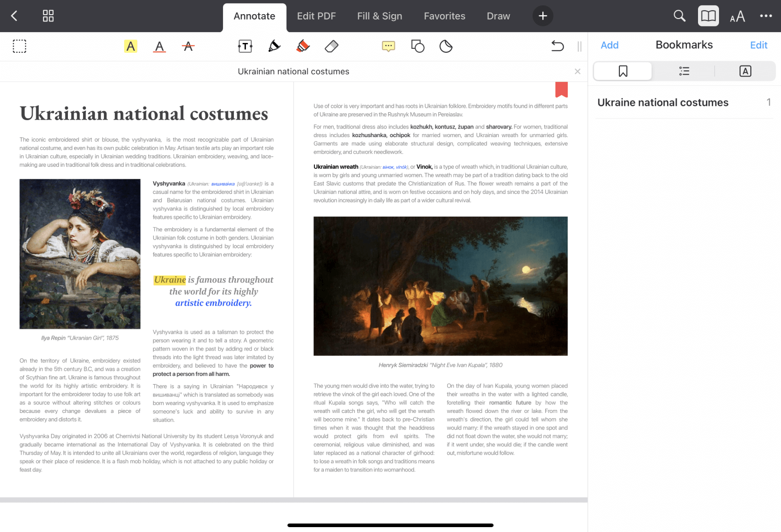Viewport: 781px width, 532px height.
Task: Select the Ilya Repin painting image
Action: [x=80, y=254]
